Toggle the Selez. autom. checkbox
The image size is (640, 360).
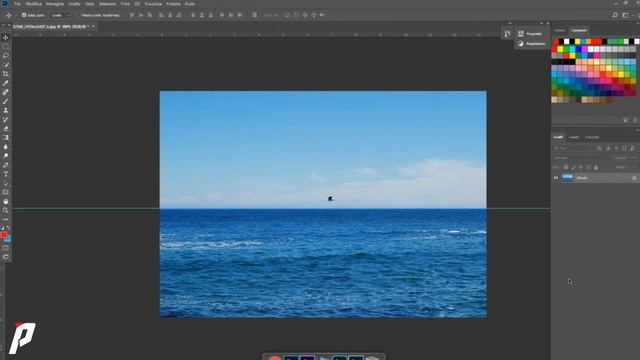tap(24, 15)
